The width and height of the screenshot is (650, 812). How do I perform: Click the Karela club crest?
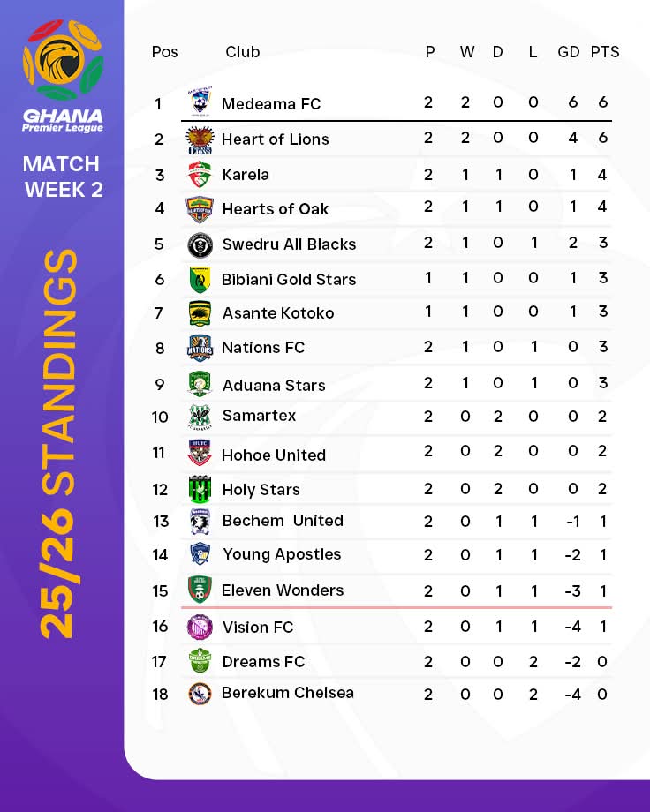click(200, 174)
